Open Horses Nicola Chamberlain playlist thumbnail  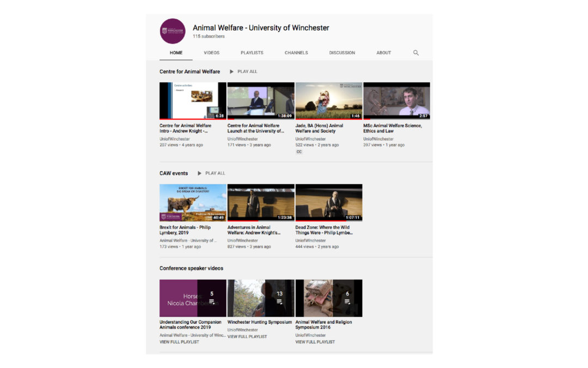(193, 298)
